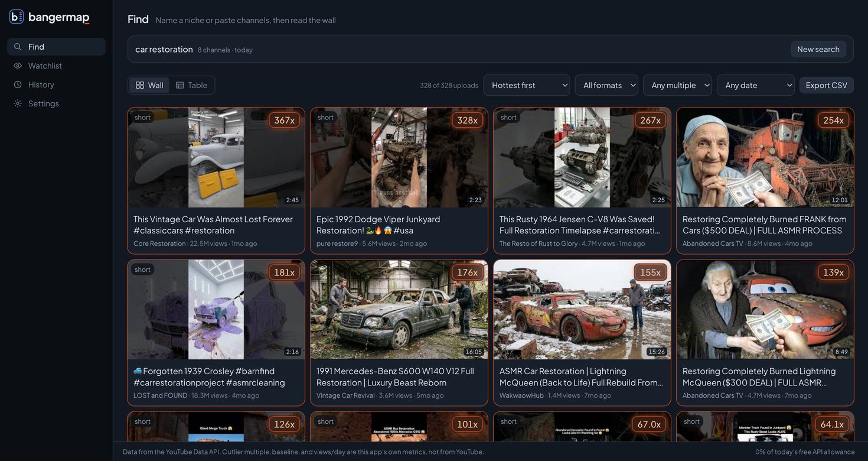Click "pure restore9 · 5.6M views" channel line

[x=371, y=244]
